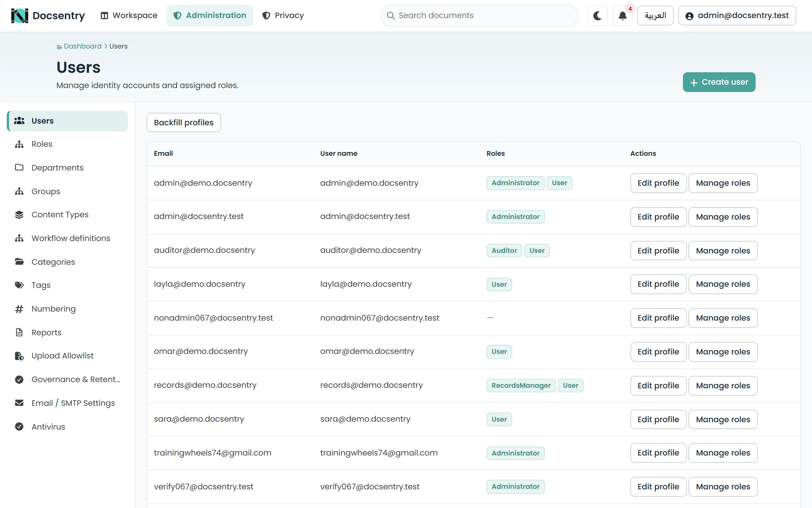Click the Email column header
This screenshot has height=508, width=812.
coord(164,154)
